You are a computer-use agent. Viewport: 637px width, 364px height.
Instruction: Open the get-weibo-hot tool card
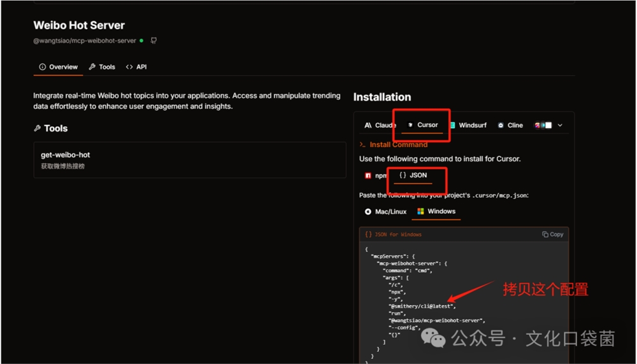[189, 160]
